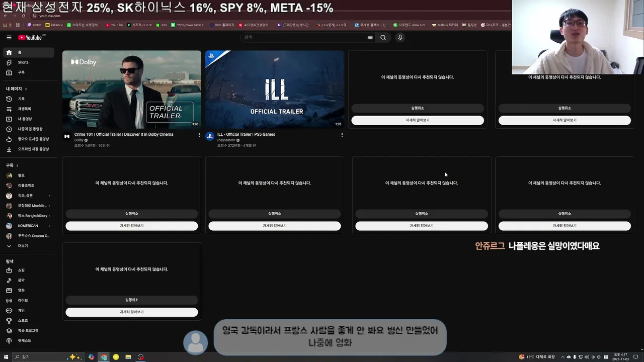Screen dimensions: 644x362
Task: Open the 꾸꾸슈슈 Coucou channel
Action: 28,236
